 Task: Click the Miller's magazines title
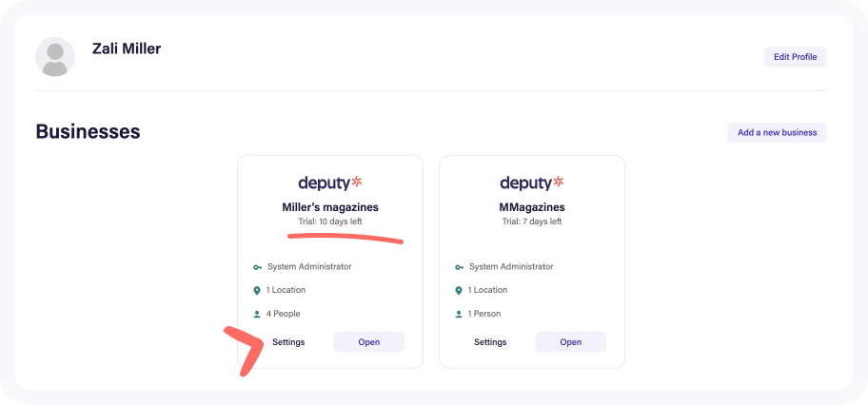(x=330, y=207)
